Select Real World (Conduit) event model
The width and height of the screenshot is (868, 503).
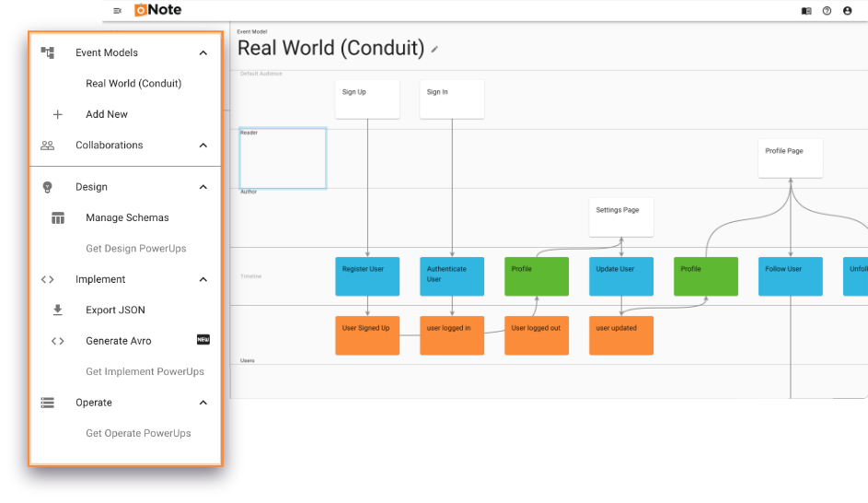(133, 84)
